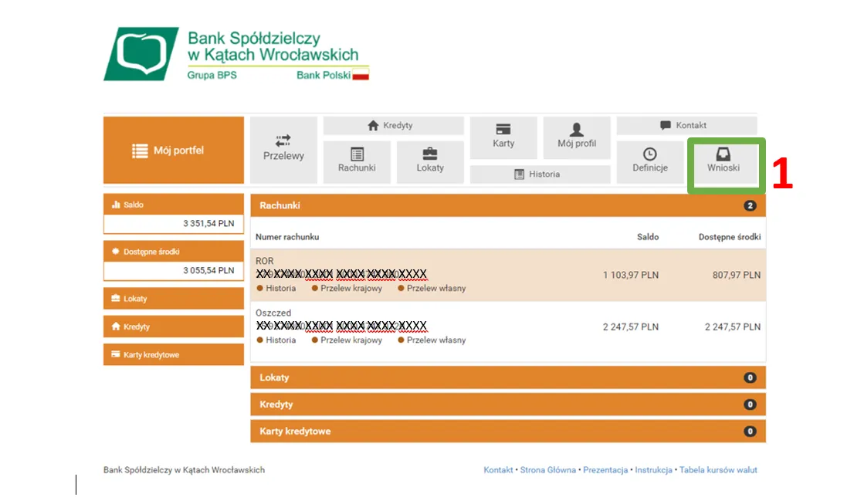Click Przelew krajowy under ROR account

pos(351,289)
